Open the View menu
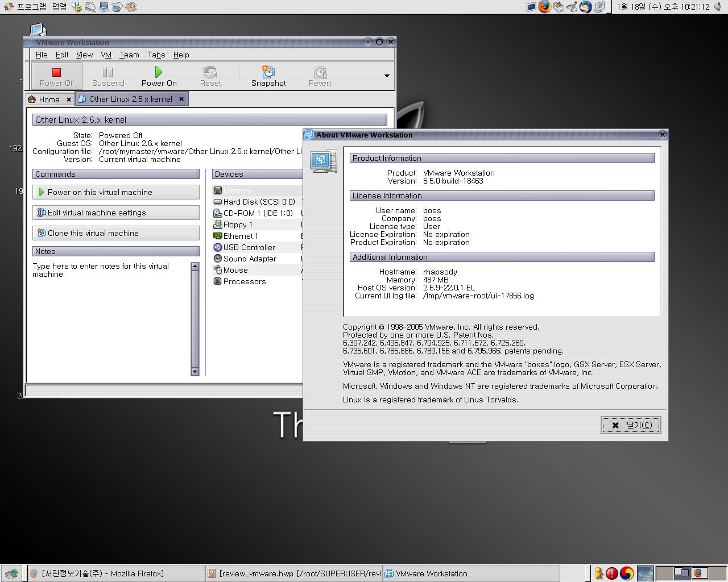728x582 pixels. pos(84,55)
